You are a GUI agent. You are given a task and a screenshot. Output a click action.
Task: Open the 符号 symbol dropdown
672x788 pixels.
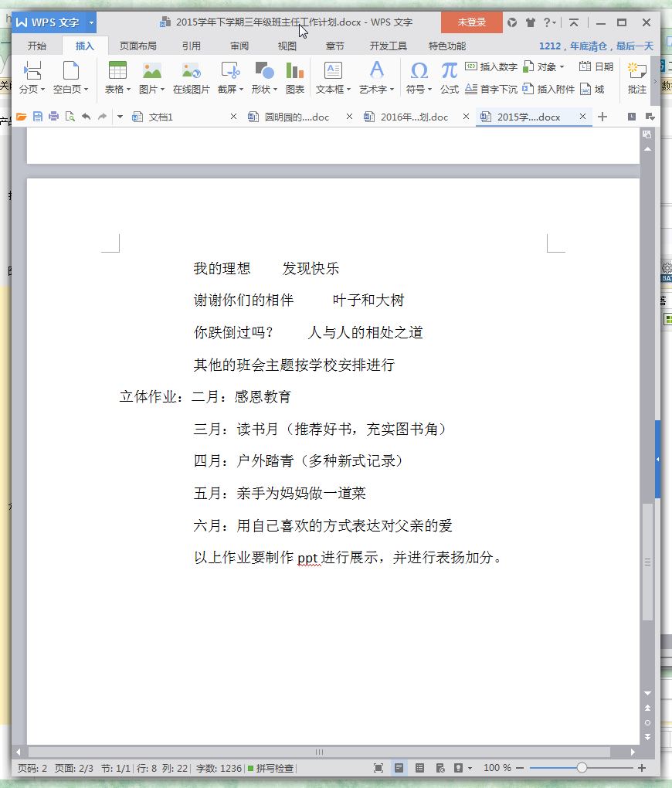[x=419, y=90]
